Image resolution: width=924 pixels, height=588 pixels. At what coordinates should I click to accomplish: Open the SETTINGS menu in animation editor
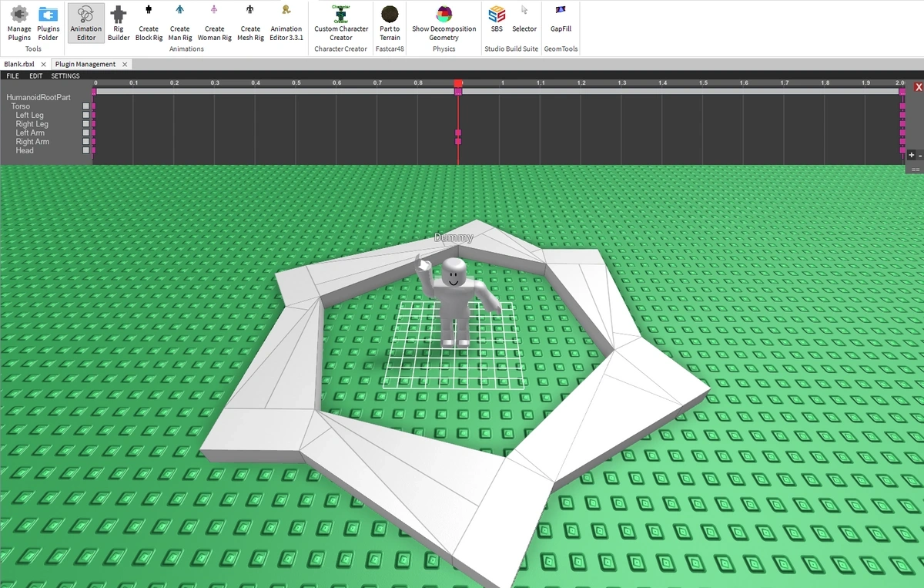pos(65,76)
